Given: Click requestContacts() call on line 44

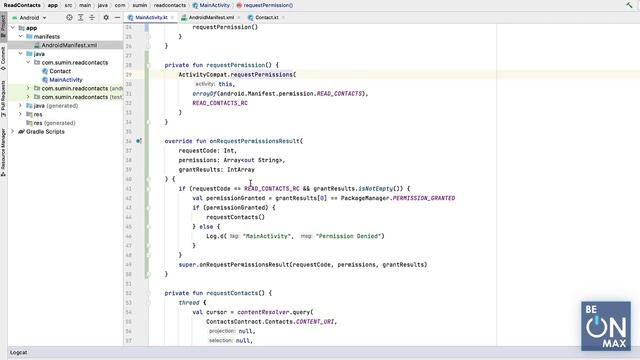Looking at the screenshot, I should 236,217.
